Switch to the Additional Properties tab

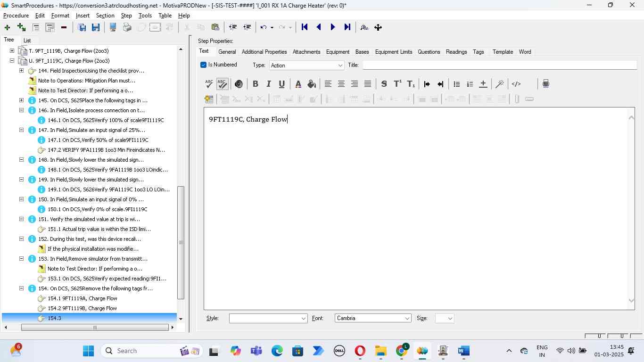[x=264, y=52]
